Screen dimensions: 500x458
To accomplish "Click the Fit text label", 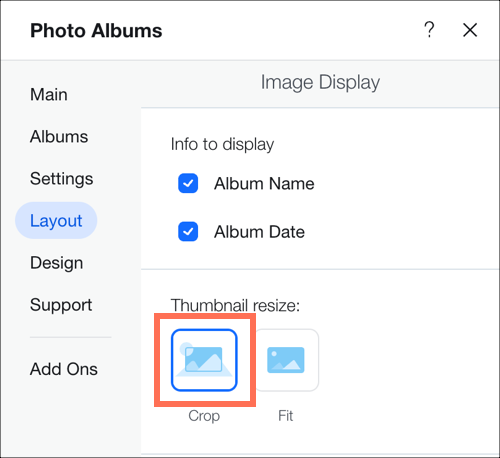I will pyautogui.click(x=286, y=416).
